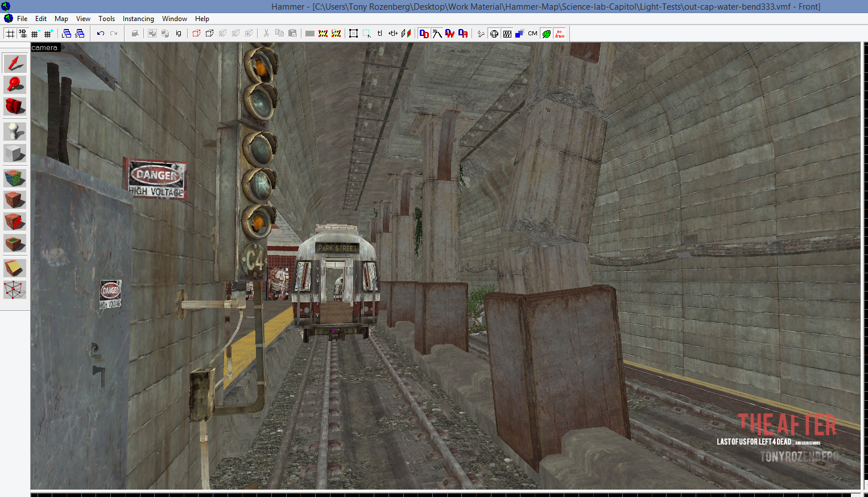Click the blue squares collapse icon
The width and height of the screenshot is (868, 497).
[519, 34]
